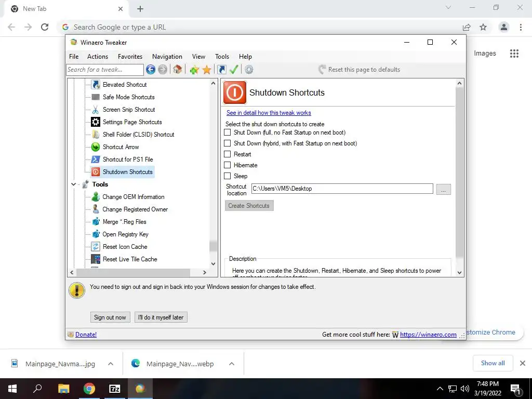Click the create shortcut toolbar icon
The width and height of the screenshot is (532, 399).
221,70
